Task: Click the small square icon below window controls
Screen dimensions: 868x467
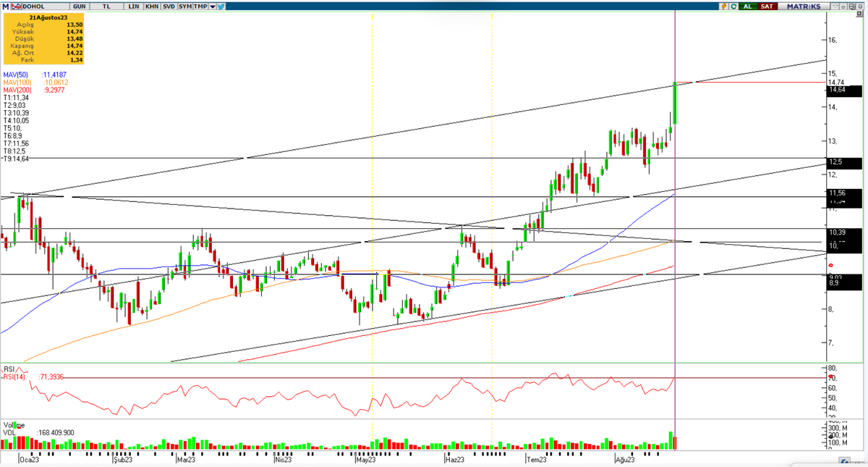Action: [859, 14]
